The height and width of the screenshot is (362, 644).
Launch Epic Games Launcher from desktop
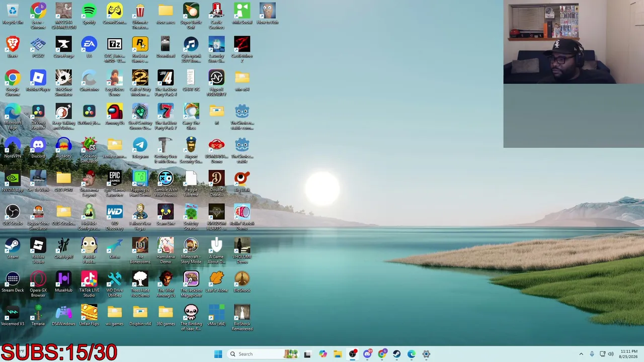(x=115, y=184)
